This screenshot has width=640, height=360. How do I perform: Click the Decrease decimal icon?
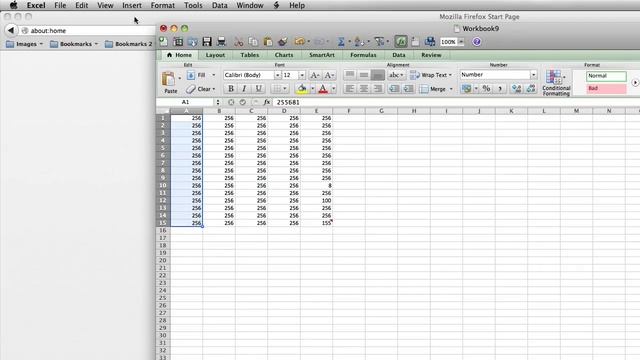531,89
